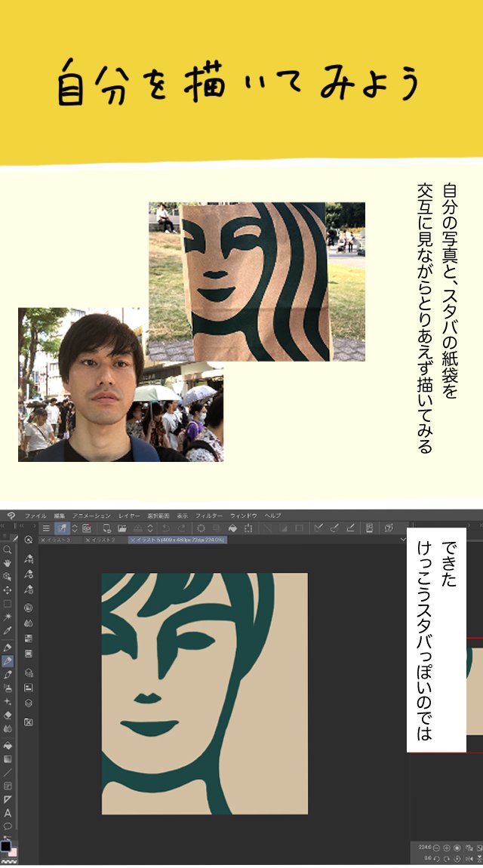Select the Balloon tool
Image resolution: width=483 pixels, height=868 pixels.
[x=8, y=826]
